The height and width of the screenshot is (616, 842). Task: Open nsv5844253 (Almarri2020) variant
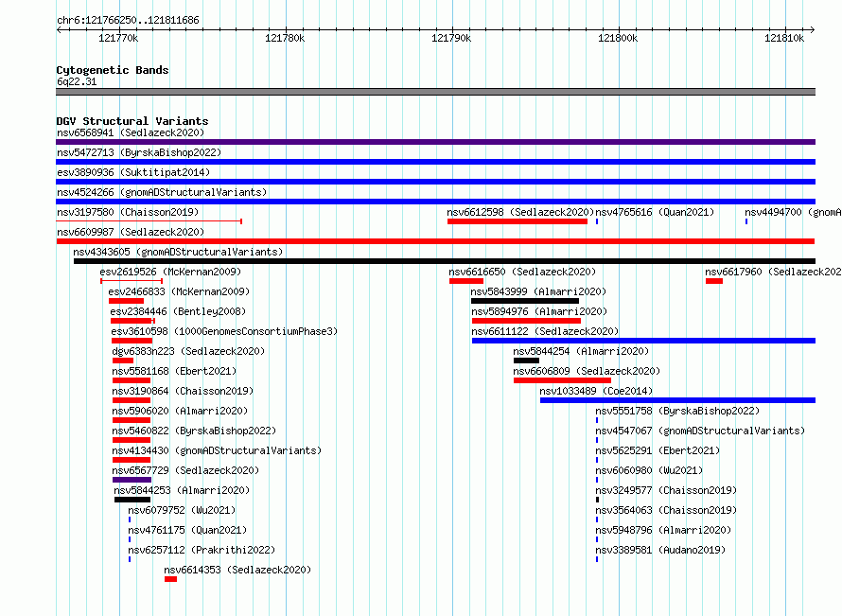pyautogui.click(x=182, y=490)
